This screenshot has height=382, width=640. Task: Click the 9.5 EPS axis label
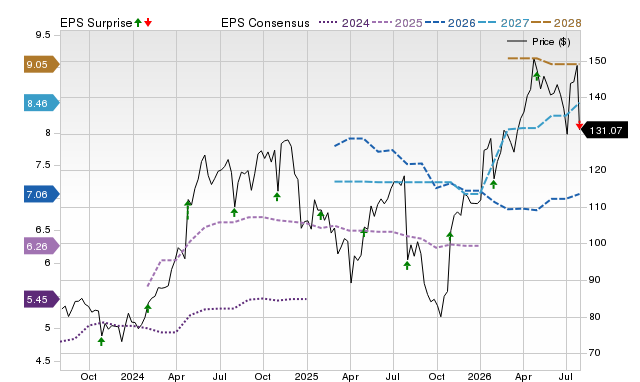coord(43,35)
